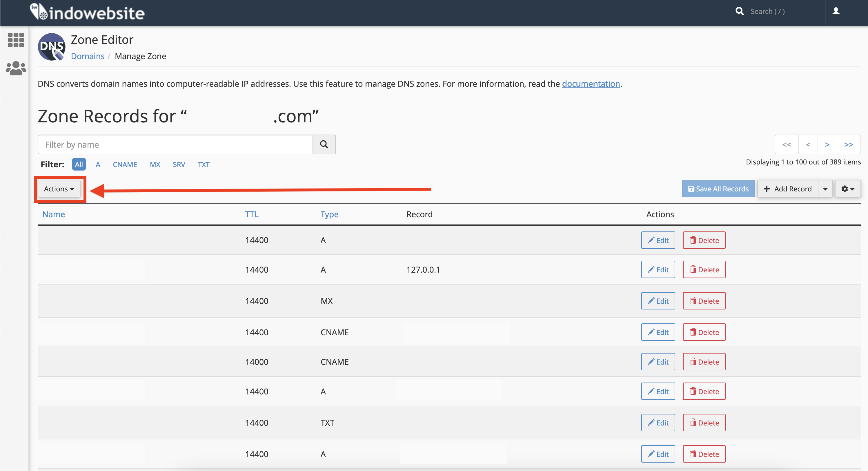The image size is (868, 471).
Task: Click inside the Filter by name field
Action: 175,144
